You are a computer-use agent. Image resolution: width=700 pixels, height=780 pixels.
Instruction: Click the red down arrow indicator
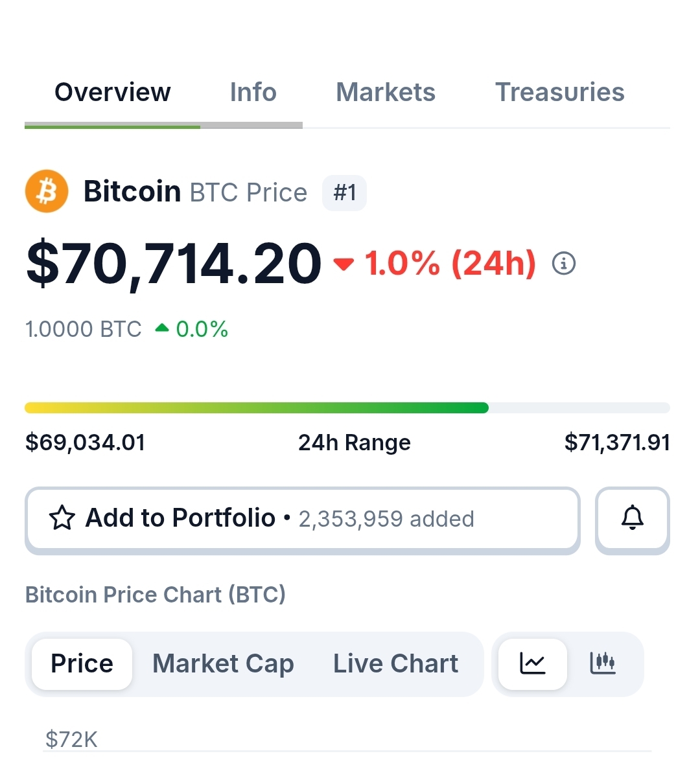click(344, 264)
